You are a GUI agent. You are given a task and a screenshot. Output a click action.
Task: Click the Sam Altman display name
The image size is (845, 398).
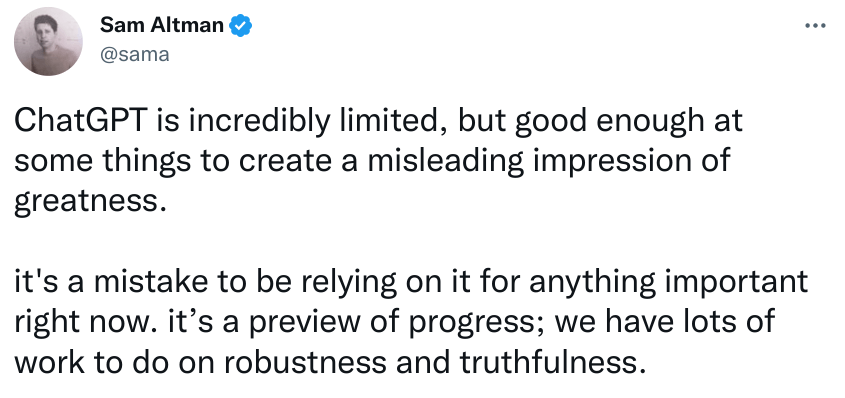point(162,25)
